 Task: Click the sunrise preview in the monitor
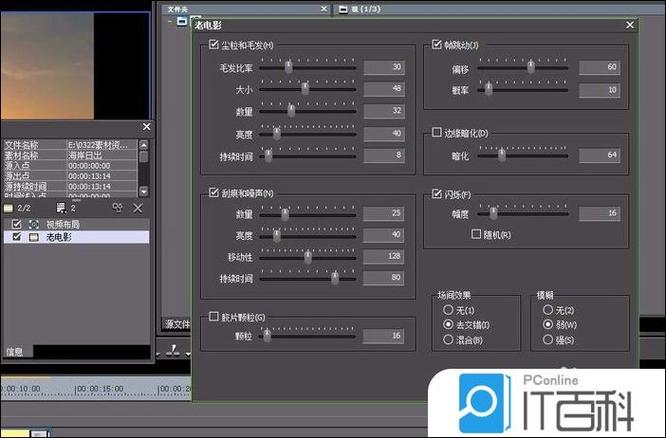[x=47, y=66]
